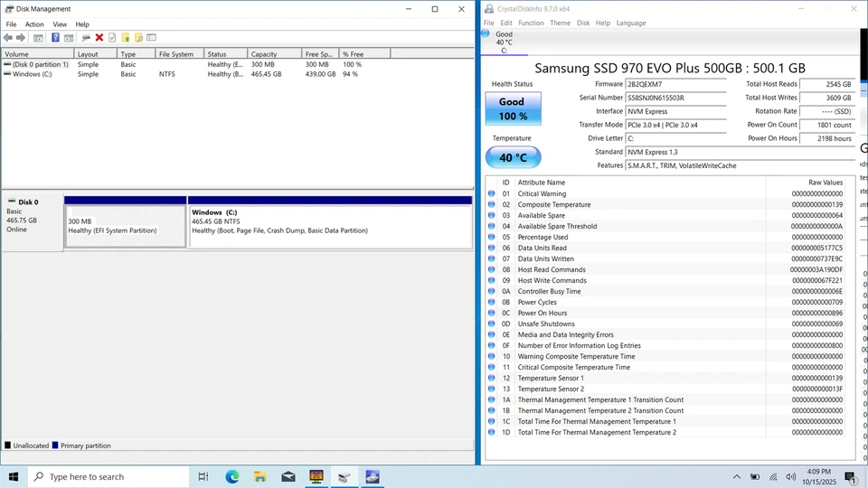Screen dimensions: 868x488
Task: Open Help menu in Disk Management
Action: [x=82, y=24]
